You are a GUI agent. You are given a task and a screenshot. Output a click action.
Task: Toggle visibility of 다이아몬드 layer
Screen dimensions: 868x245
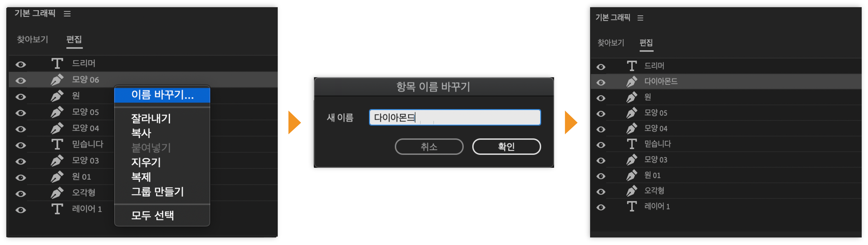(601, 83)
